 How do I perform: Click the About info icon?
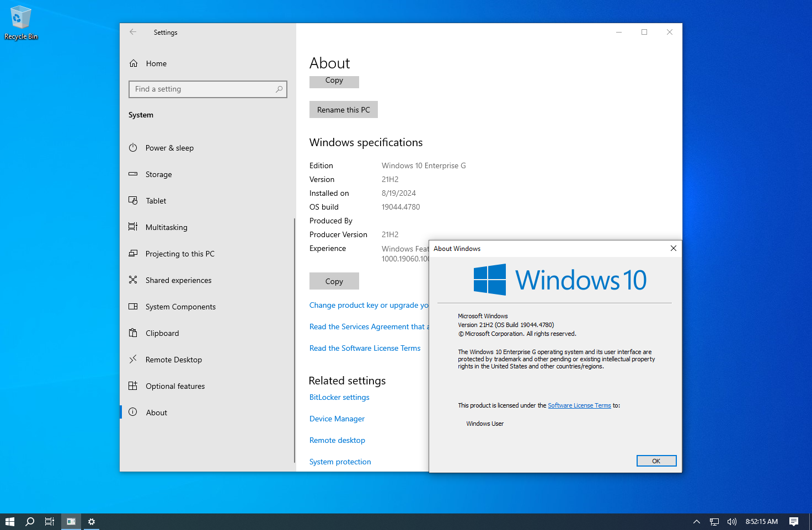[x=133, y=412]
